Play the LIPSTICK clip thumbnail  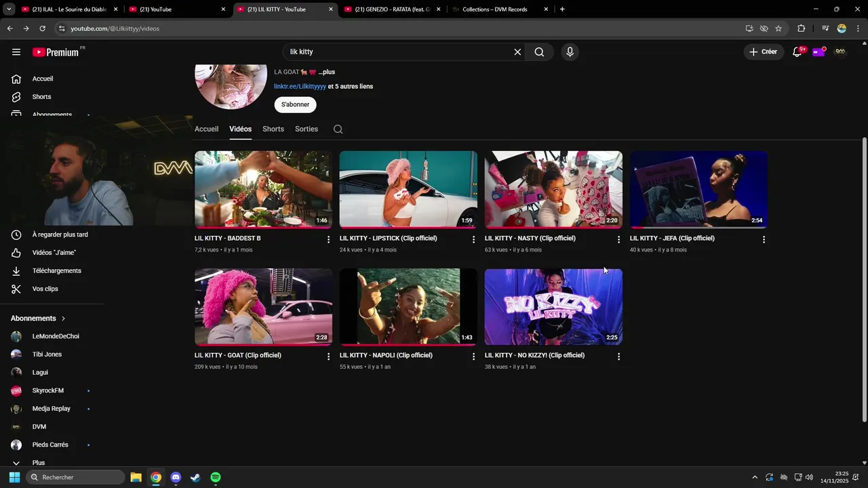408,189
